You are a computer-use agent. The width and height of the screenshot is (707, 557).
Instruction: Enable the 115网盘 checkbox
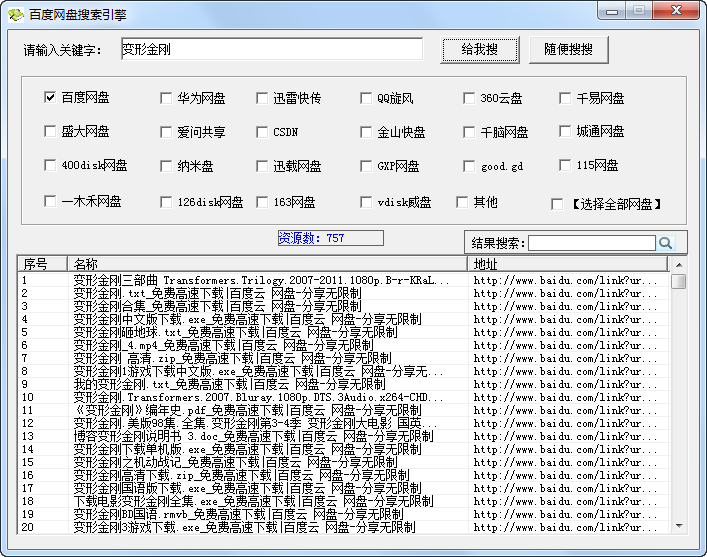565,165
